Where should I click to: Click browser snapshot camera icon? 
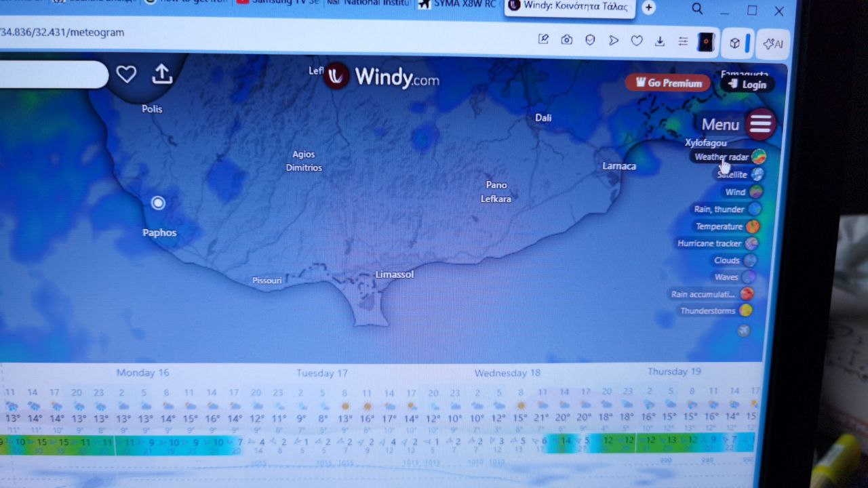567,40
